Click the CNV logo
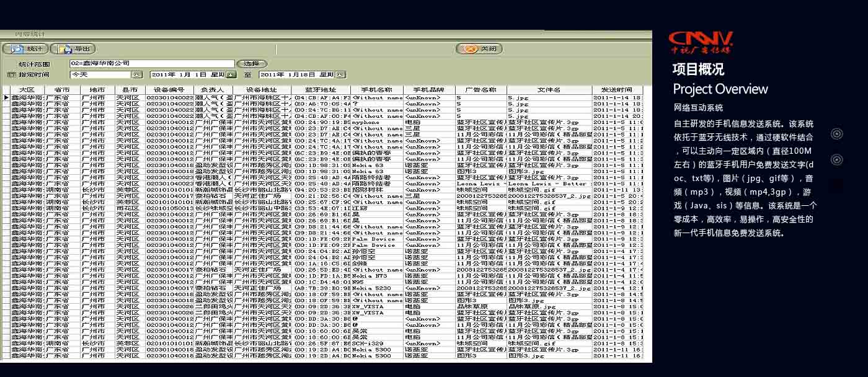The height and width of the screenshot is (377, 868). (x=701, y=42)
